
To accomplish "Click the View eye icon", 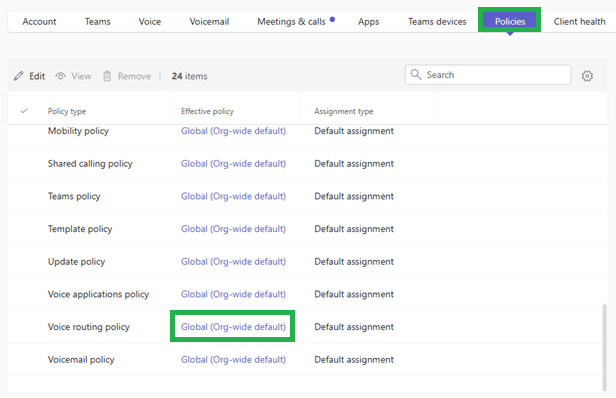I will 60,76.
